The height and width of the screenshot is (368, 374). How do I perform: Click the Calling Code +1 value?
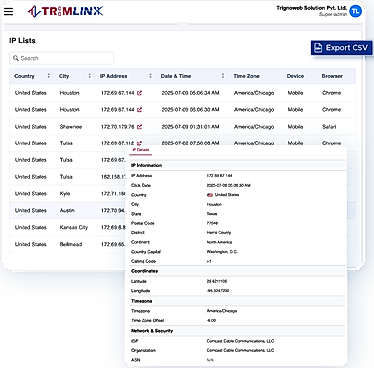click(209, 261)
